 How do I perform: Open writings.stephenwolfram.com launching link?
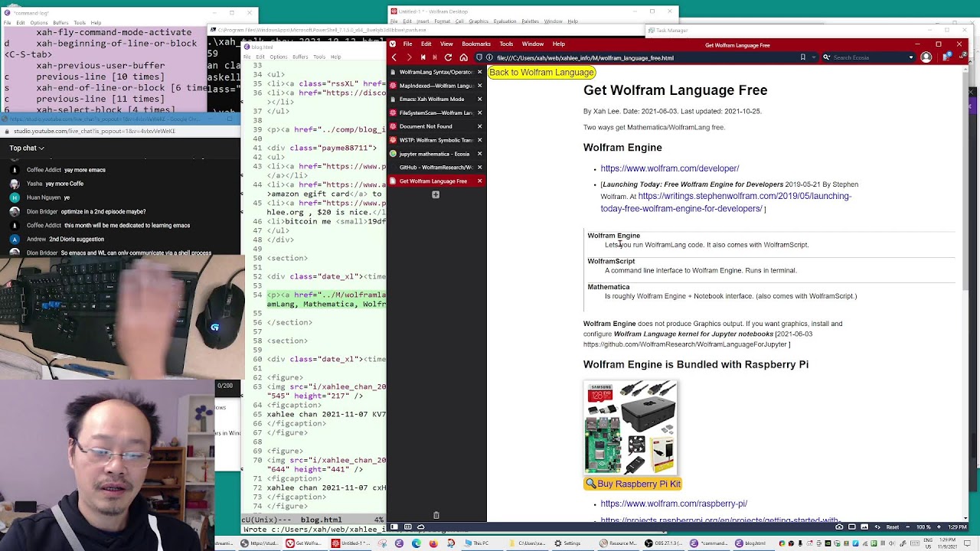pyautogui.click(x=726, y=202)
